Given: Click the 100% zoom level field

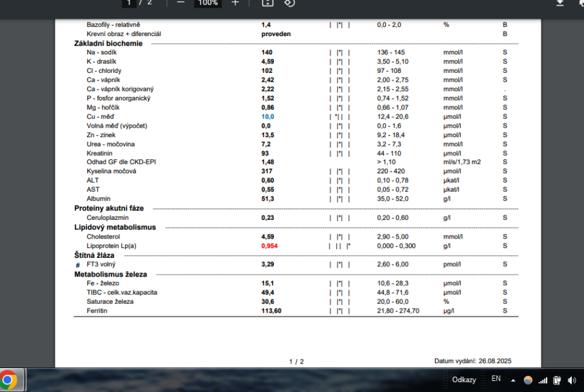Looking at the screenshot, I should 207,3.
